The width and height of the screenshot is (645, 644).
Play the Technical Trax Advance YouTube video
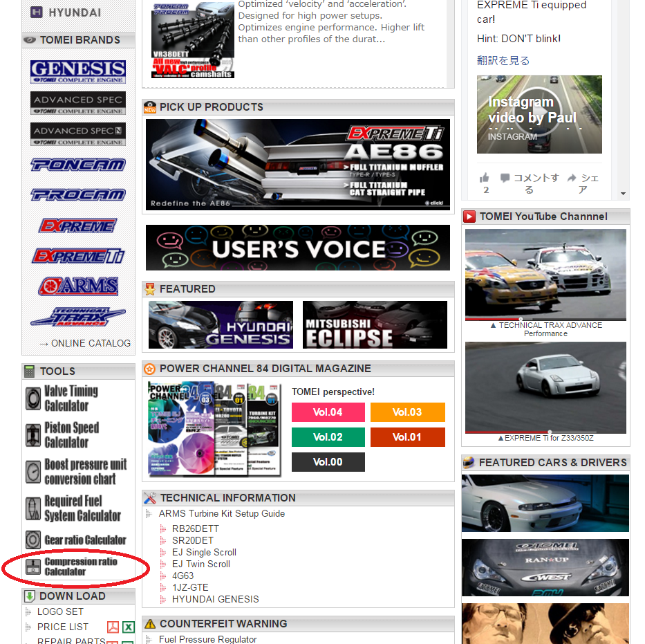(x=545, y=275)
